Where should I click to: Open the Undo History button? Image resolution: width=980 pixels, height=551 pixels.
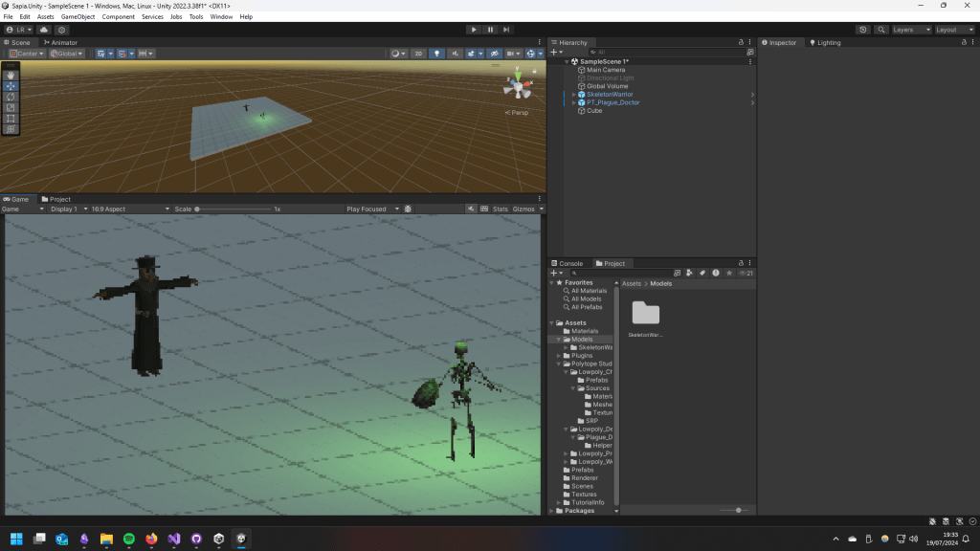tap(862, 30)
